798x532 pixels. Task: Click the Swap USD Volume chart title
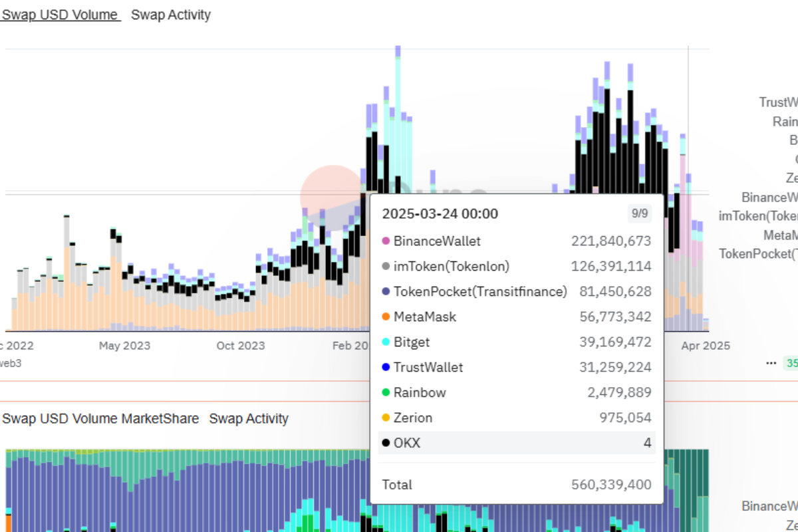[61, 15]
